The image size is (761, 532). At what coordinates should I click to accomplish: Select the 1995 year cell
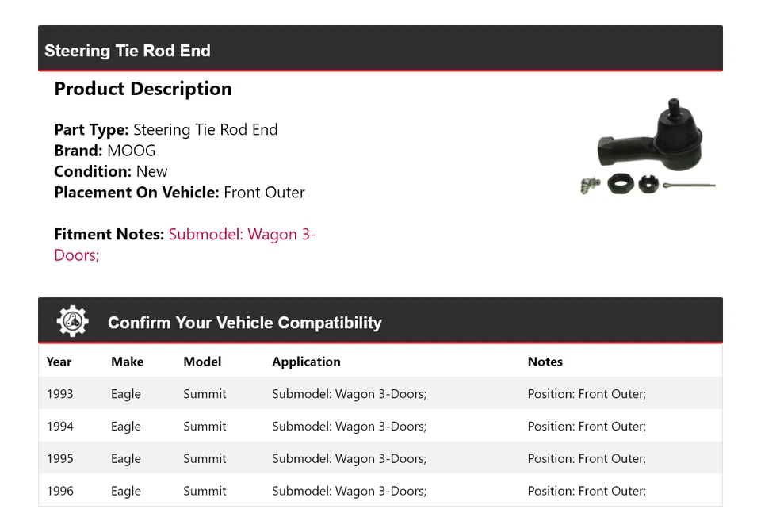59,459
